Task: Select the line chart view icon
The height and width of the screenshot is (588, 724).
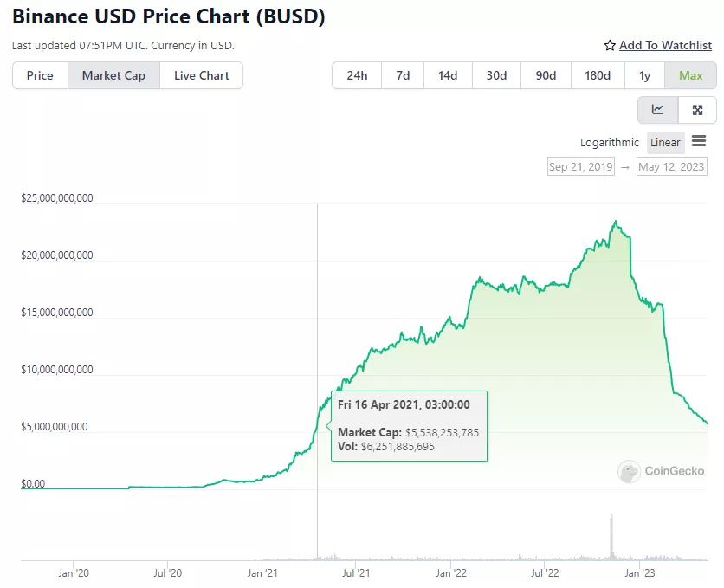Action: click(657, 110)
